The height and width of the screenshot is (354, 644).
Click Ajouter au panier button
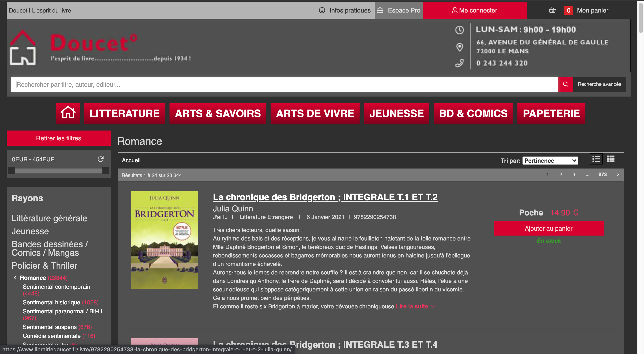(x=549, y=228)
